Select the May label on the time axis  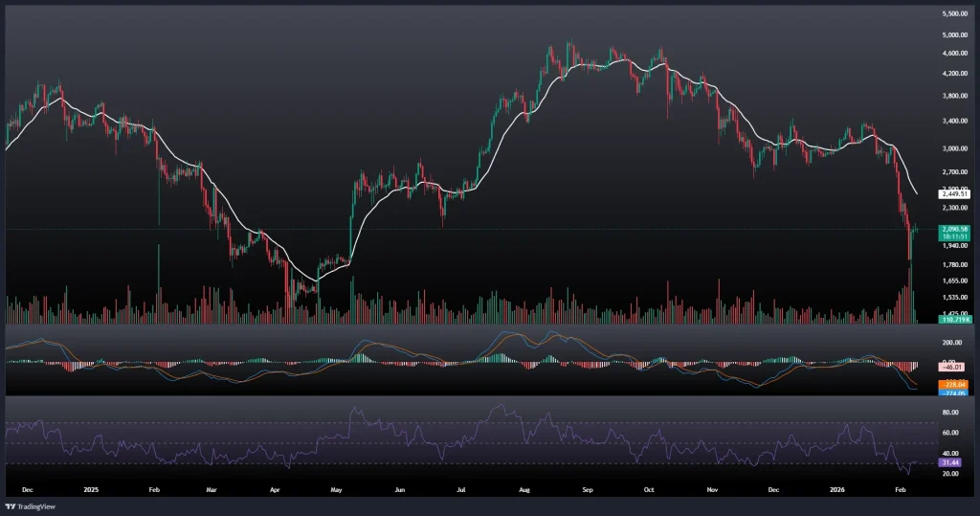point(336,487)
